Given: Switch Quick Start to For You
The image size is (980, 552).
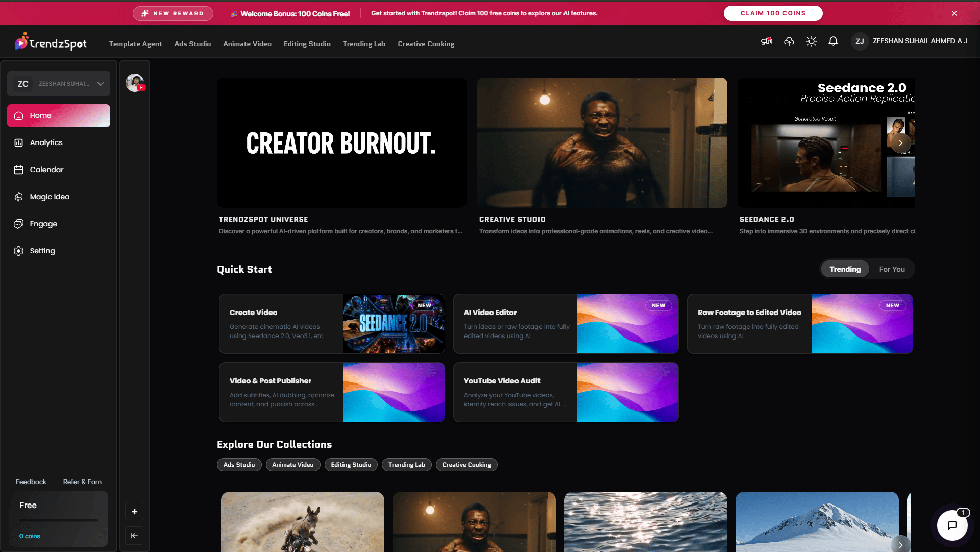Looking at the screenshot, I should [x=892, y=269].
